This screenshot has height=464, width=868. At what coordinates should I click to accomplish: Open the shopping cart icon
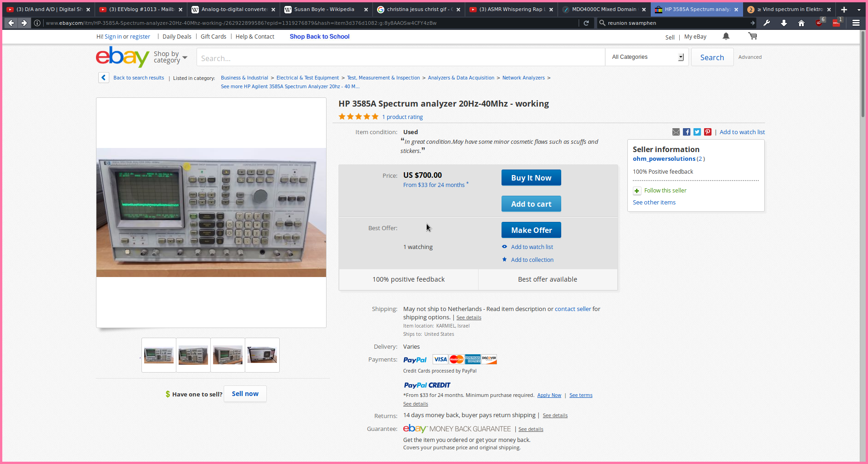click(x=753, y=36)
